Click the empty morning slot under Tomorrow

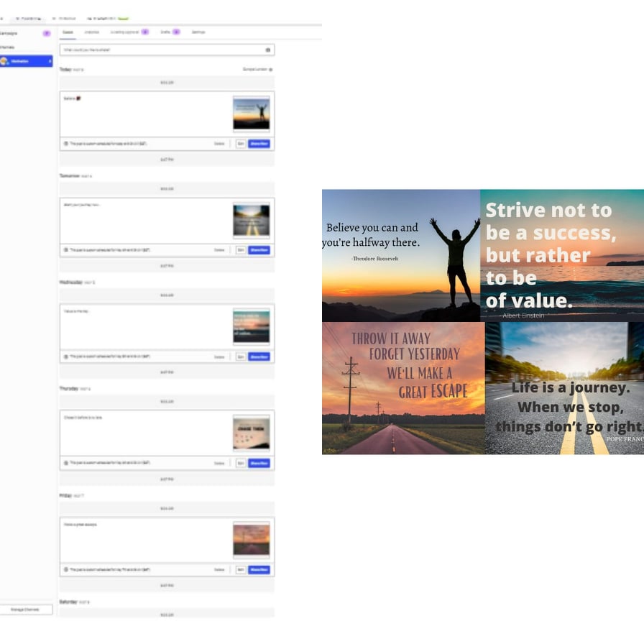pos(167,189)
